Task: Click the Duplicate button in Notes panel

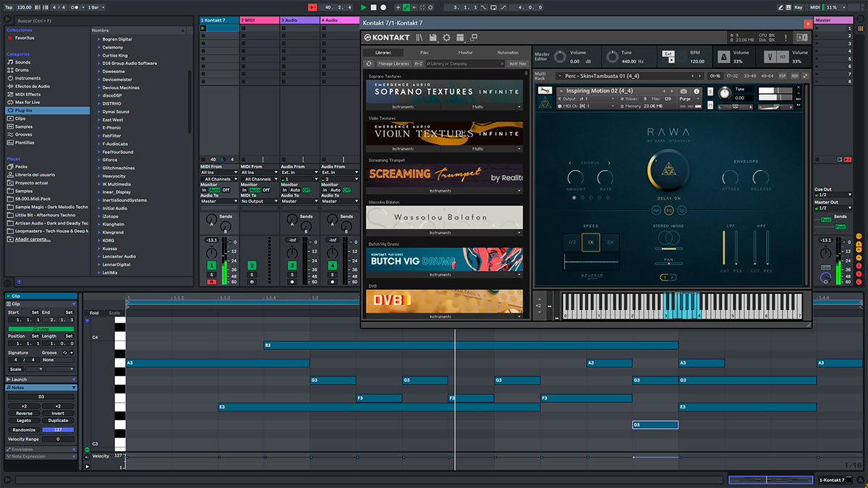Action: (58, 421)
